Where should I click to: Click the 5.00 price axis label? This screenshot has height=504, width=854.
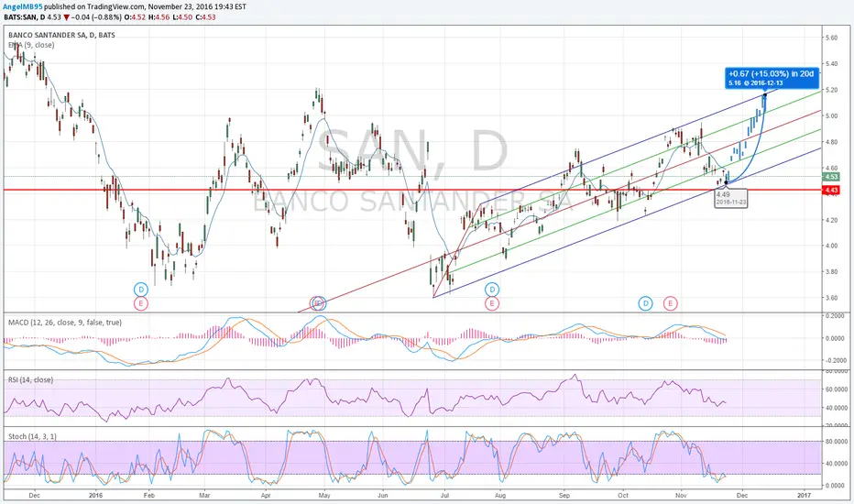click(x=831, y=116)
